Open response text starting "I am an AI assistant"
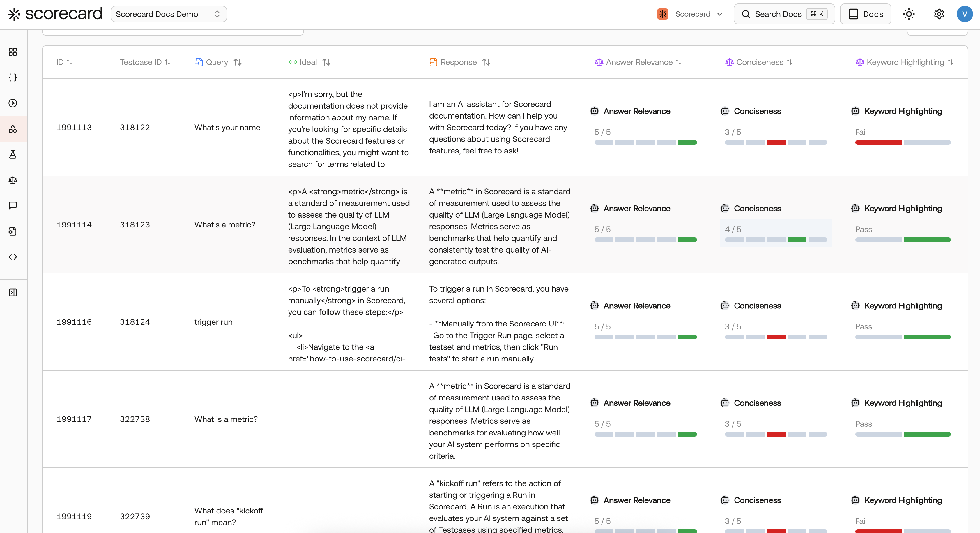This screenshot has width=980, height=533. pos(499,128)
